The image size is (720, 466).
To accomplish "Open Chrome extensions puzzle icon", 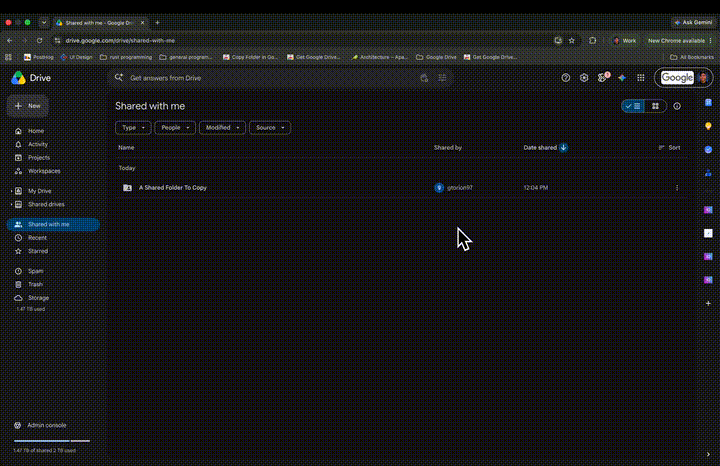I will tap(592, 40).
